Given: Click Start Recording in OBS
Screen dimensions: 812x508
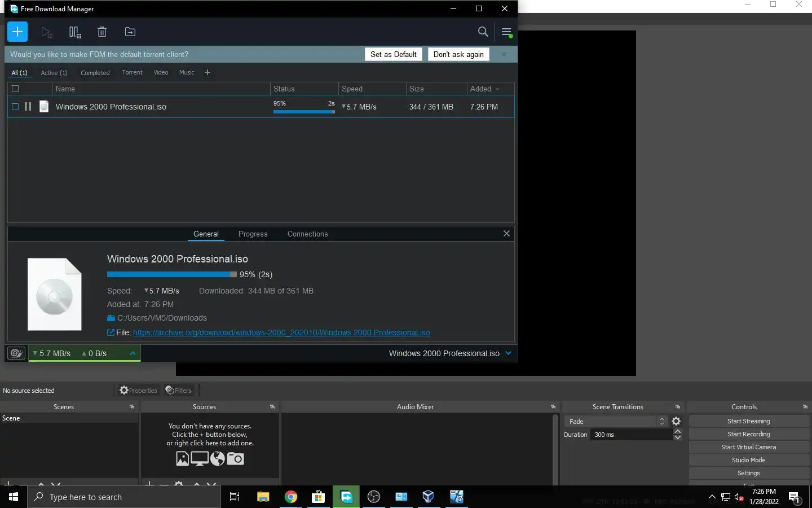Looking at the screenshot, I should tap(748, 434).
